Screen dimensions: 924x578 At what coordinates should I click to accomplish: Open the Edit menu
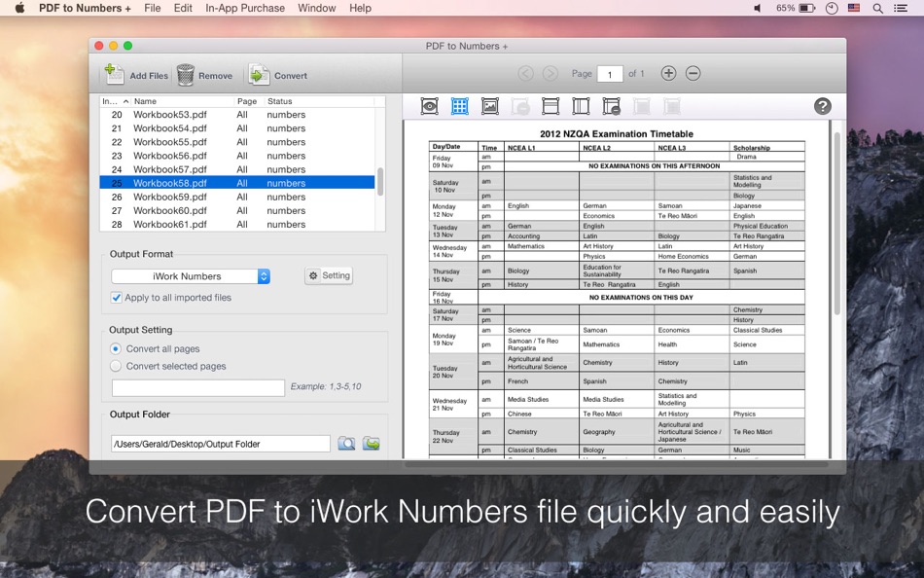click(183, 8)
